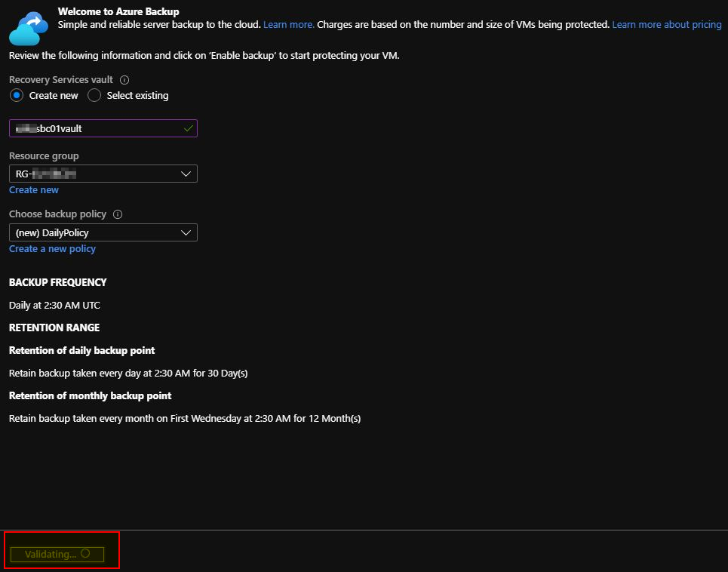Select the Create new radio button
The height and width of the screenshot is (572, 728).
pos(17,96)
